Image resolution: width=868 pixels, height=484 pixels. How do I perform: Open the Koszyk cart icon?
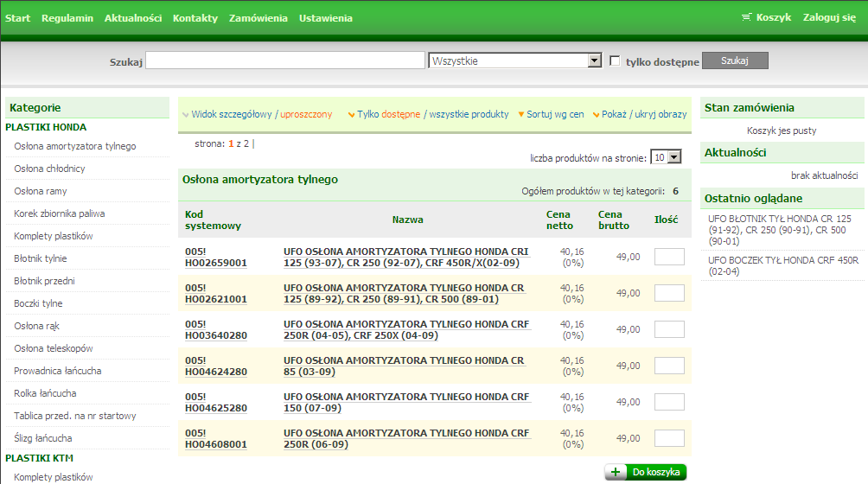[x=746, y=17]
